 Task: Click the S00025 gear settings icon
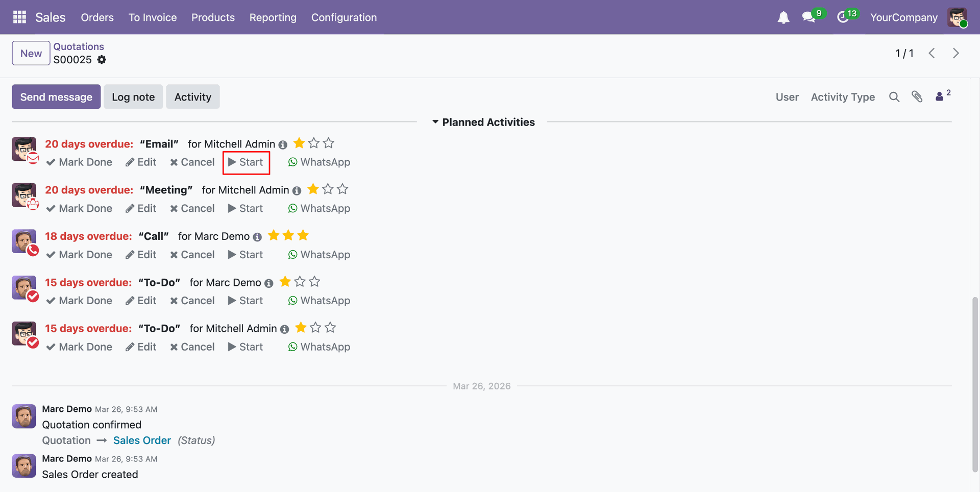pyautogui.click(x=102, y=60)
